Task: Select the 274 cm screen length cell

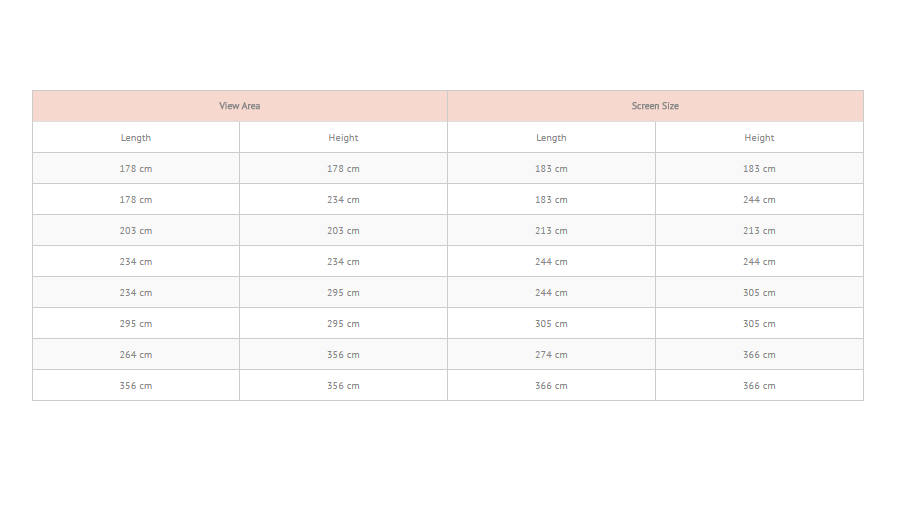Action: (x=551, y=355)
